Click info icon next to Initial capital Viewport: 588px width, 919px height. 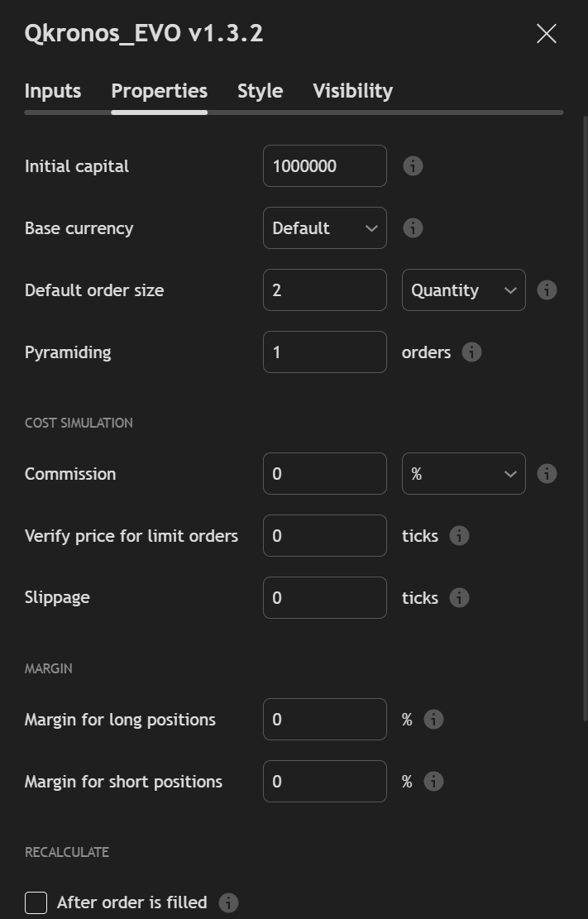413,166
